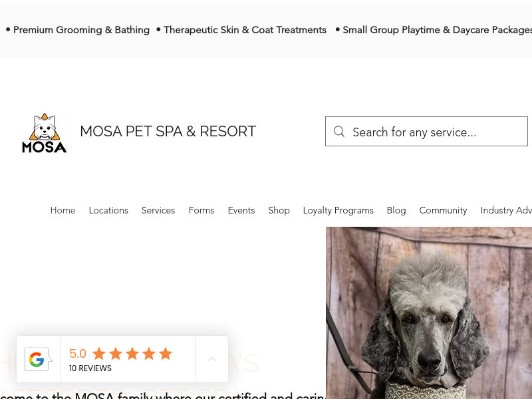The height and width of the screenshot is (399, 532).
Task: Click 'Premium Grooming & Bathing' banner text
Action: coord(81,30)
